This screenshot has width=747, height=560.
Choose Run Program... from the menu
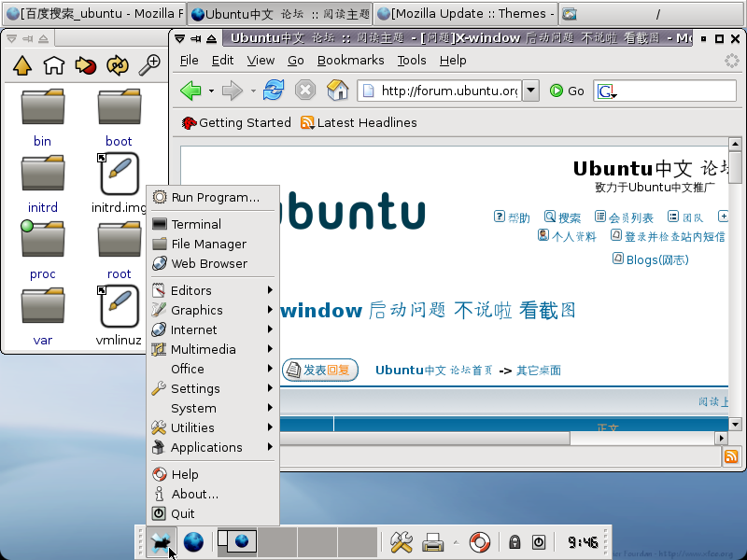213,197
